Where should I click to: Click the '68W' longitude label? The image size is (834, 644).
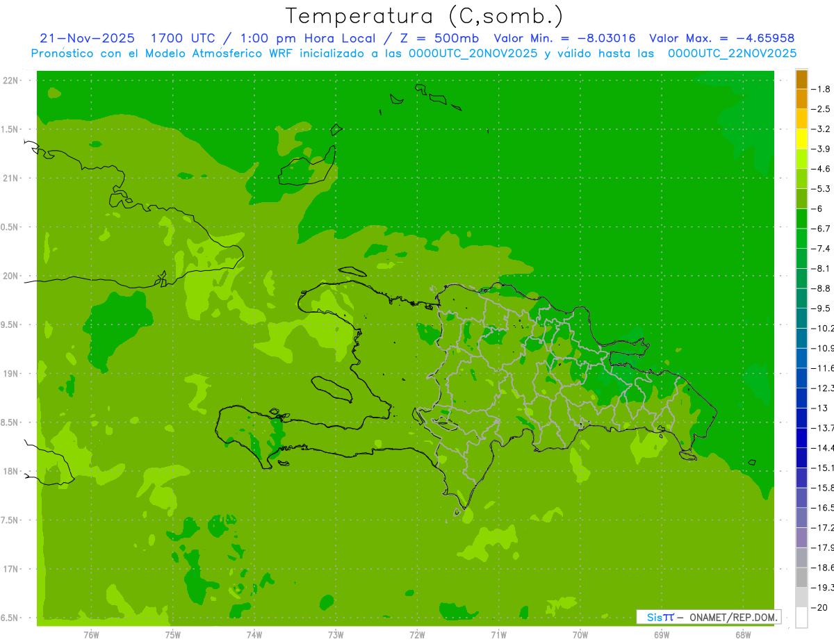pos(743,635)
